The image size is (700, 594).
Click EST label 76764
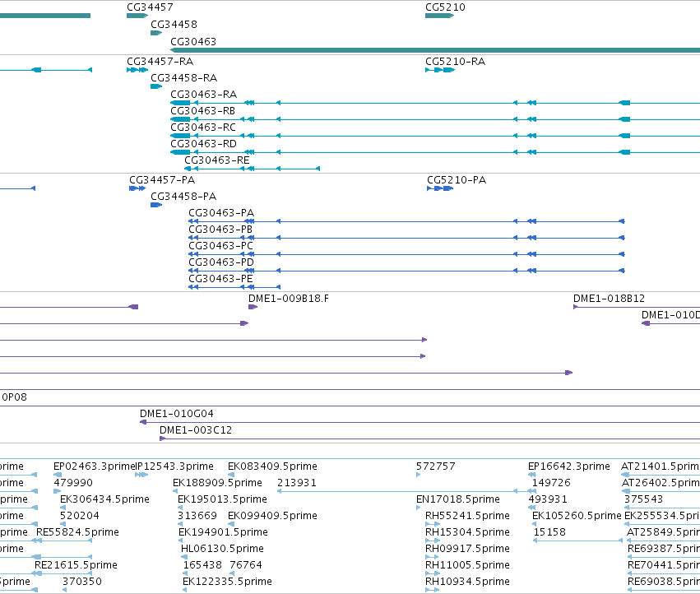tap(246, 565)
